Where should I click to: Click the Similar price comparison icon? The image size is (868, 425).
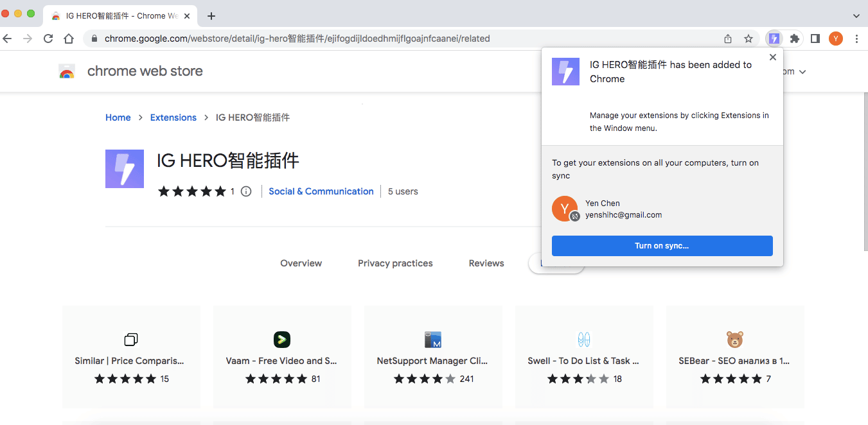(131, 340)
